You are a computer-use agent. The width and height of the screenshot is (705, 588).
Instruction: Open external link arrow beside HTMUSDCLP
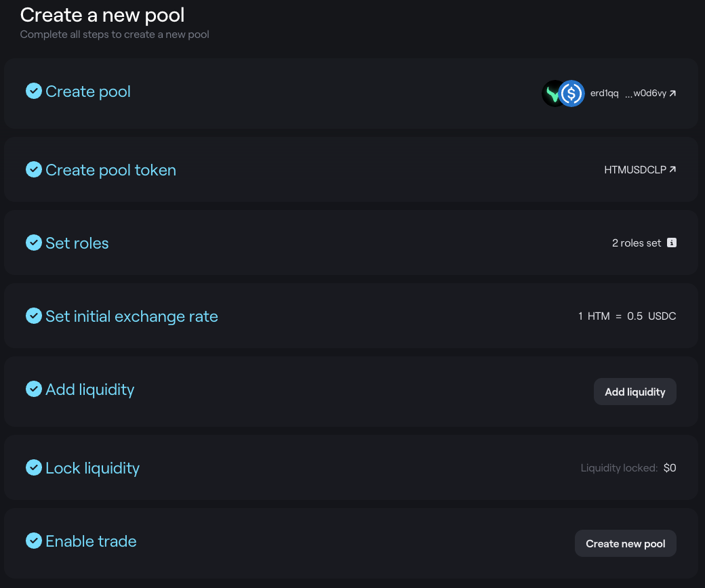(672, 169)
